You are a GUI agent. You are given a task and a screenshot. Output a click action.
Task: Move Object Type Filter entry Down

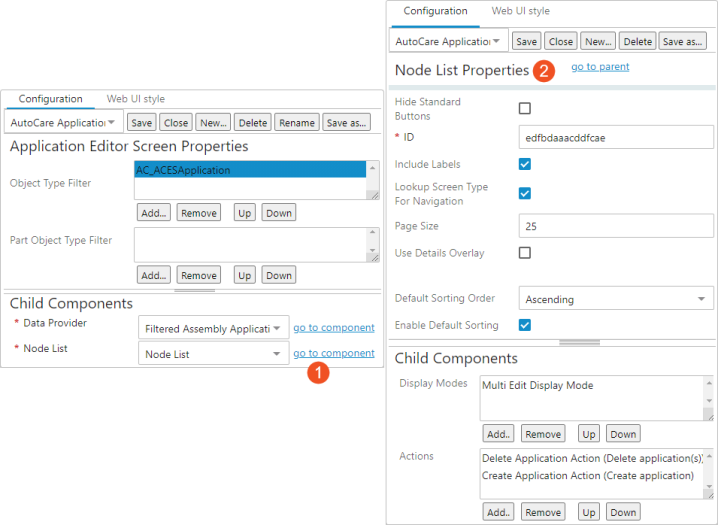point(279,213)
